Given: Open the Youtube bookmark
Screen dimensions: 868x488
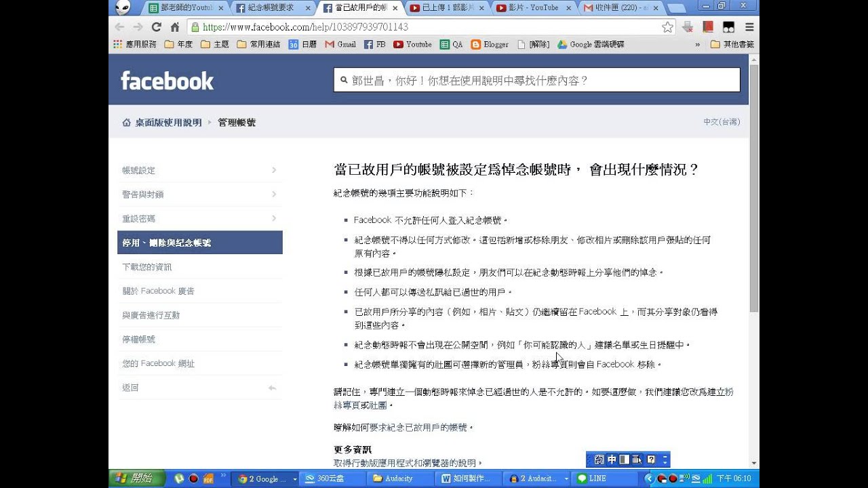Looking at the screenshot, I should coord(412,44).
